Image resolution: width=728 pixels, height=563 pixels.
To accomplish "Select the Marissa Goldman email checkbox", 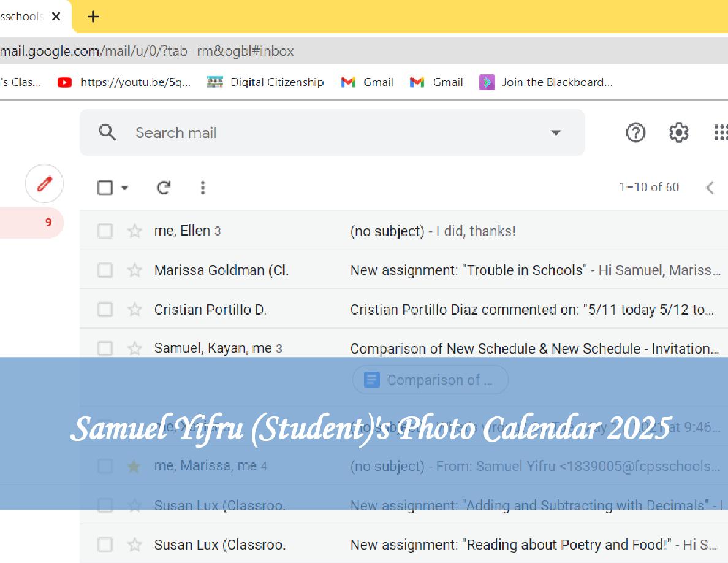I will click(105, 270).
